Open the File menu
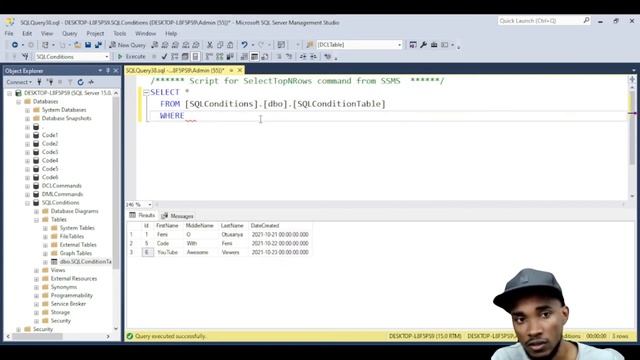 (9, 33)
